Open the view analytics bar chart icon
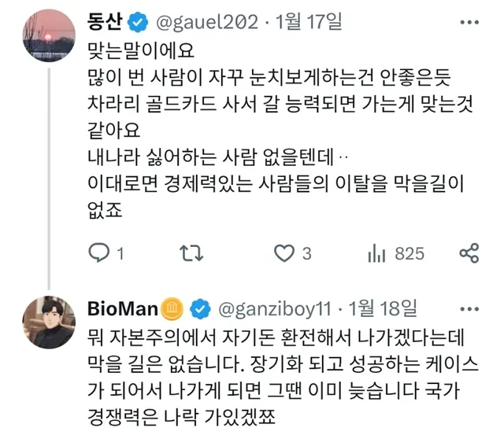The height and width of the screenshot is (435, 504). coord(376,253)
